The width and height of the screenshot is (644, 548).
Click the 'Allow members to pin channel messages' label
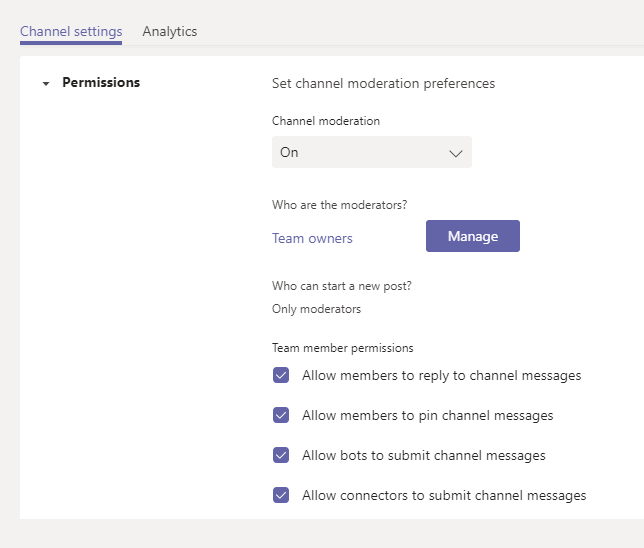[x=427, y=415]
